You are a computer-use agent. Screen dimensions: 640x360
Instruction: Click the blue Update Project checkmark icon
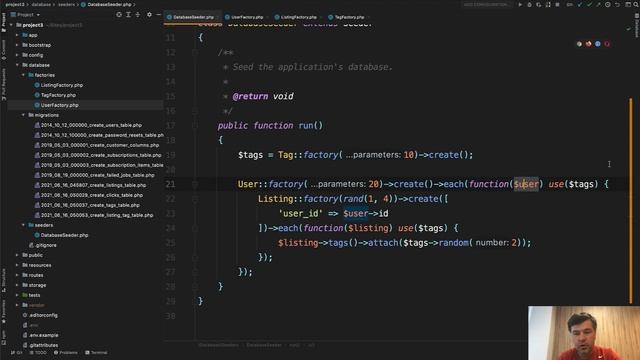coord(580,4)
